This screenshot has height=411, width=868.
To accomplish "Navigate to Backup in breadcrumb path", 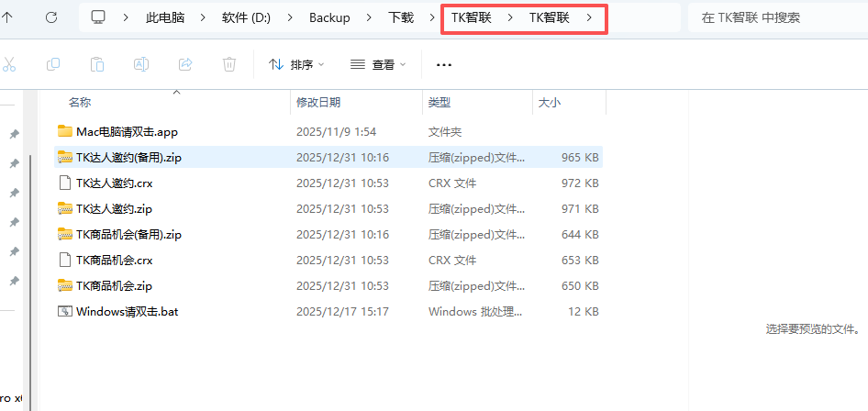I will click(x=329, y=17).
